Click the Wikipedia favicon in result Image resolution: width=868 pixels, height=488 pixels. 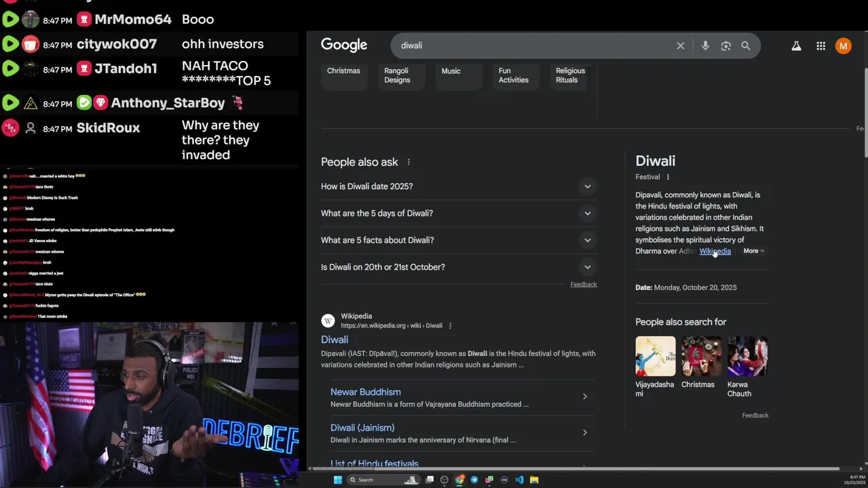pos(328,321)
